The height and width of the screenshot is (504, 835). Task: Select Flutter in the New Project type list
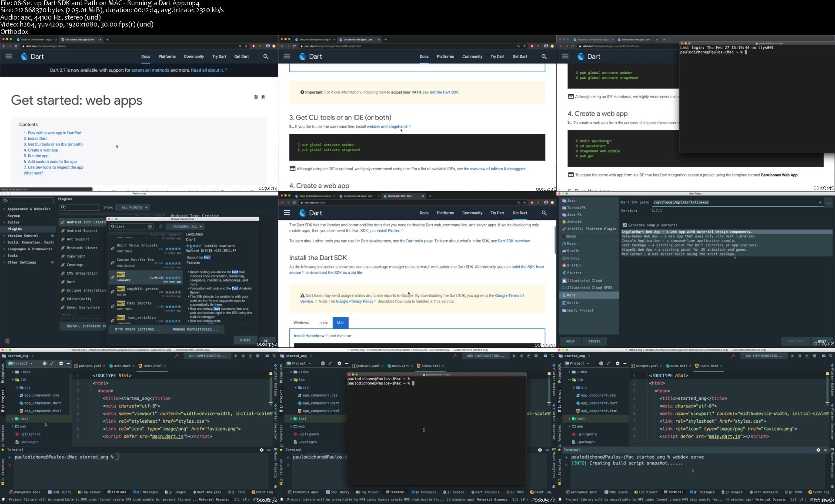tap(574, 273)
